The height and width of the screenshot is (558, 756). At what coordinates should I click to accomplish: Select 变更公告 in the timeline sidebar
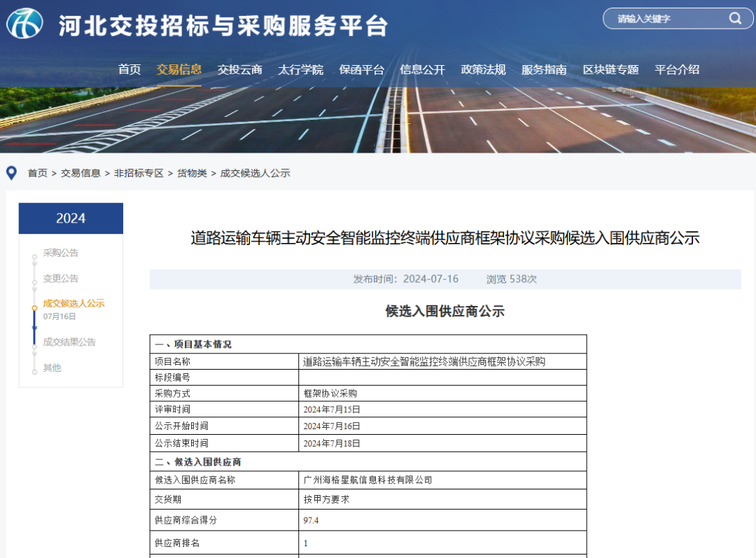61,278
